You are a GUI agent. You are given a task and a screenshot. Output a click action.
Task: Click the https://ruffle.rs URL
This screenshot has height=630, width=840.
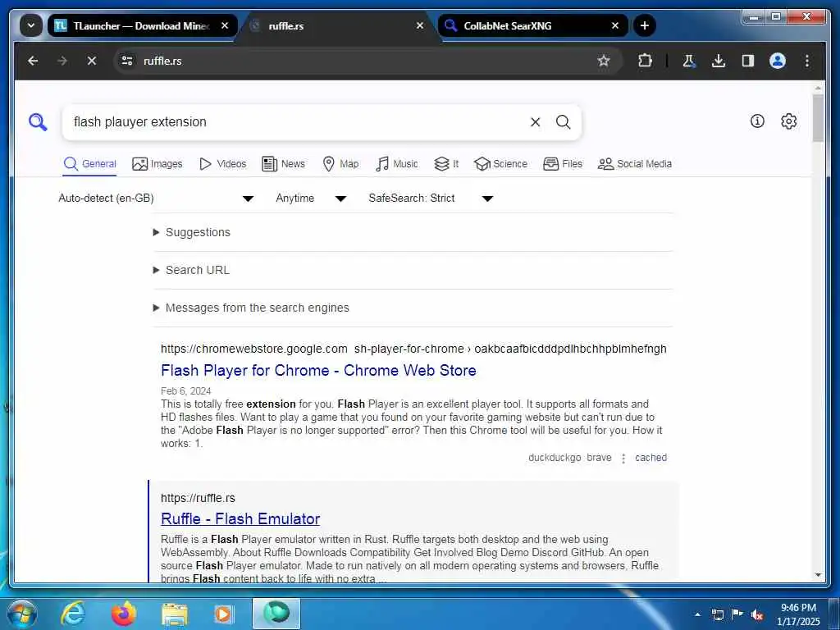click(198, 498)
